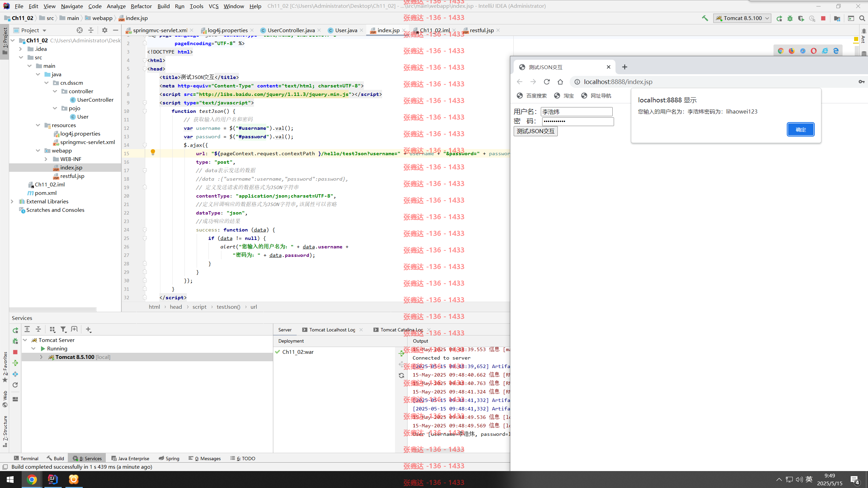Viewport: 868px width, 488px height.
Task: Expand Tomcat 8.5.100 [local] node
Action: coord(41,357)
